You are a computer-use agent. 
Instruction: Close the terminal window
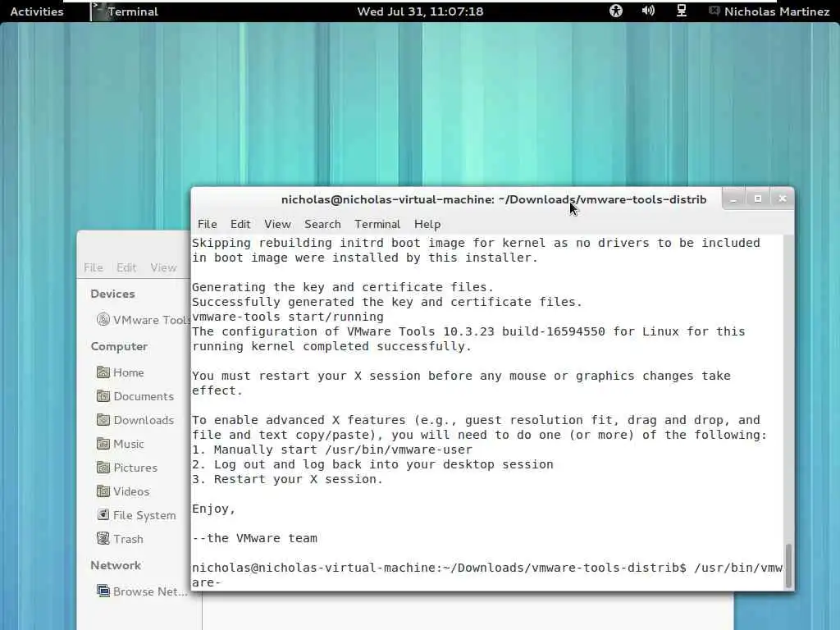click(782, 199)
